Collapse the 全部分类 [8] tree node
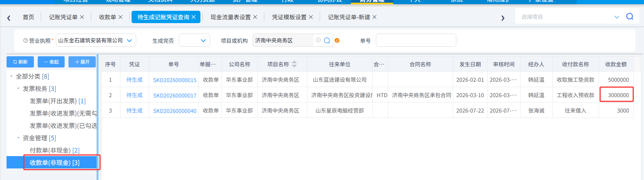644x180 pixels. pyautogui.click(x=11, y=76)
